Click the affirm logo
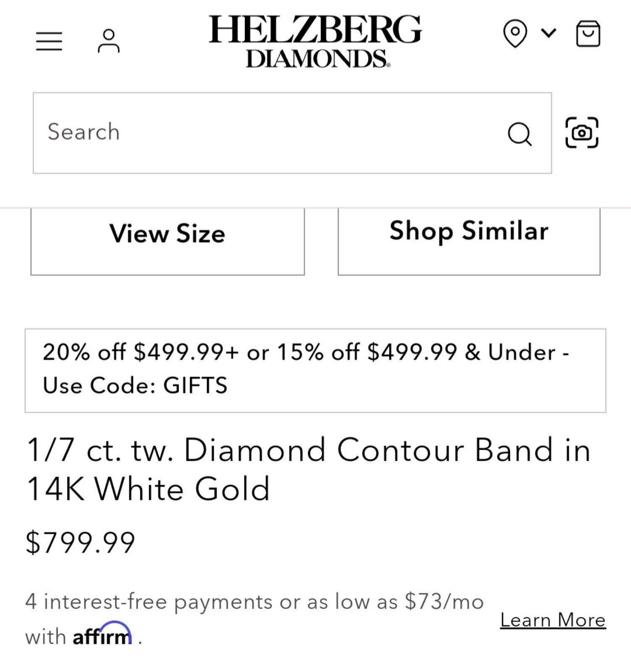The width and height of the screenshot is (631, 672). 103,634
